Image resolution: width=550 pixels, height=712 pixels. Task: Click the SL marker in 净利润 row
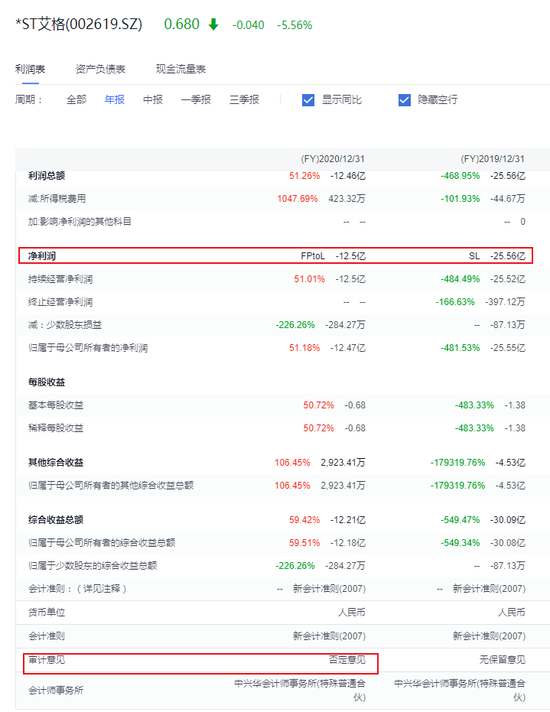[x=474, y=256]
